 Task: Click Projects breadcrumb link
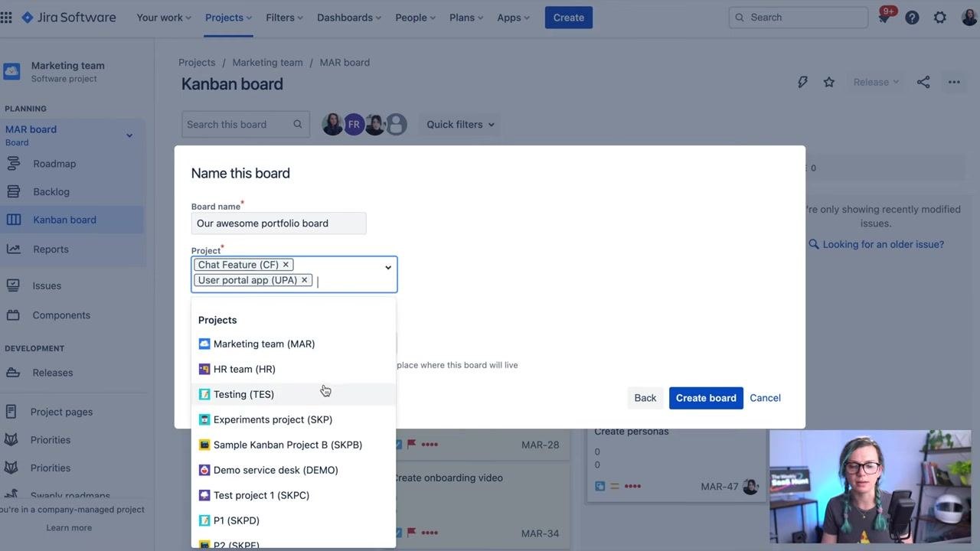[x=197, y=62]
